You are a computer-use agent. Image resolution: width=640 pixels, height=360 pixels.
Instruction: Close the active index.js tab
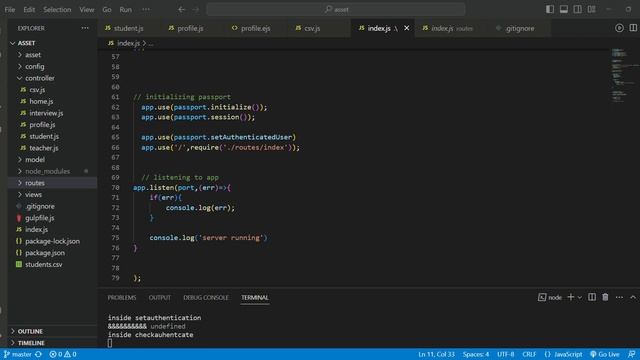[x=407, y=28]
